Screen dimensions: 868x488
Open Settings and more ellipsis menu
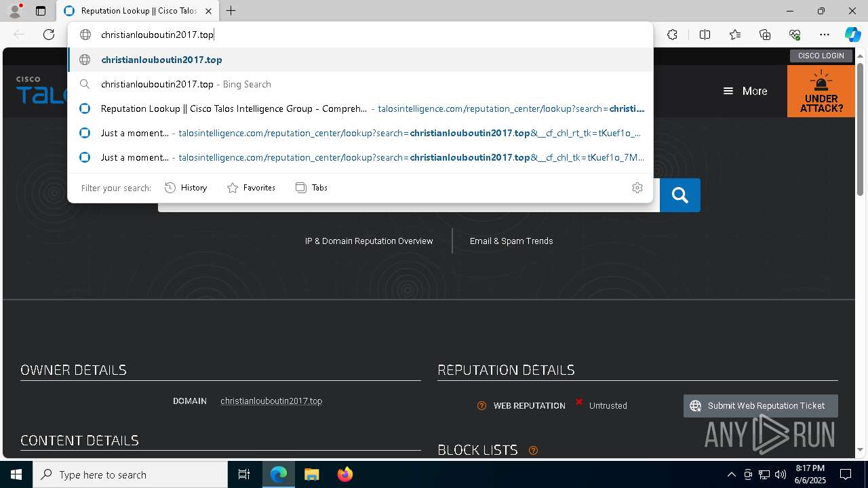click(825, 35)
